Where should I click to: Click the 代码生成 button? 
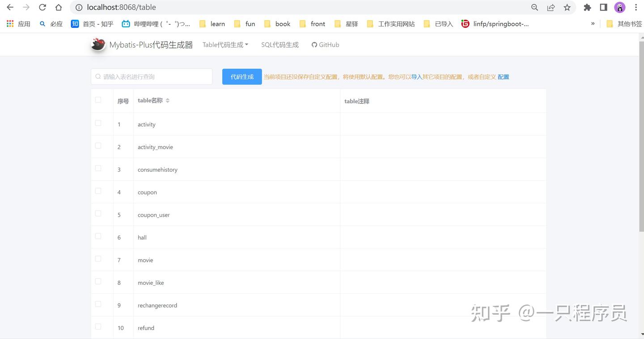tap(241, 77)
